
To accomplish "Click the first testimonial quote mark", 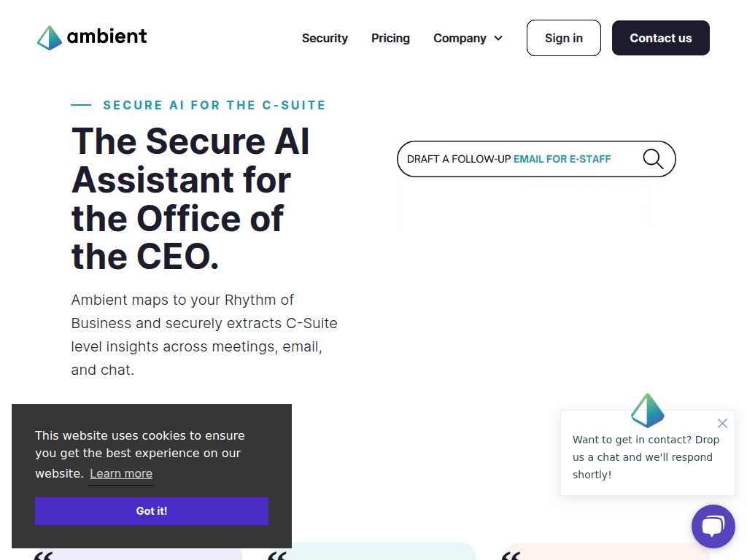I will 44,556.
